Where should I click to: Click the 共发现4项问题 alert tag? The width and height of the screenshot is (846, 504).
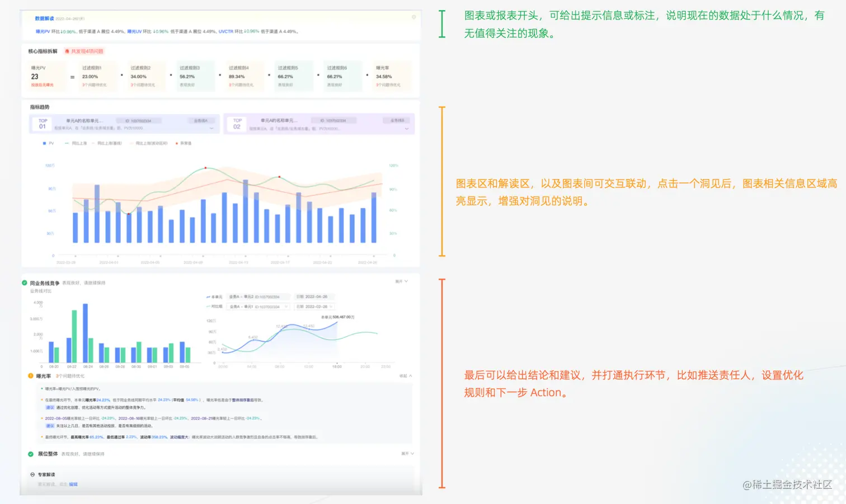[x=84, y=51]
